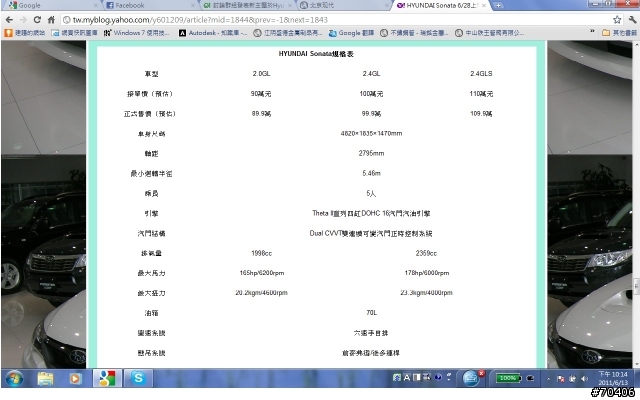Open Windows Explorer from taskbar
The width and height of the screenshot is (640, 400).
tap(45, 378)
